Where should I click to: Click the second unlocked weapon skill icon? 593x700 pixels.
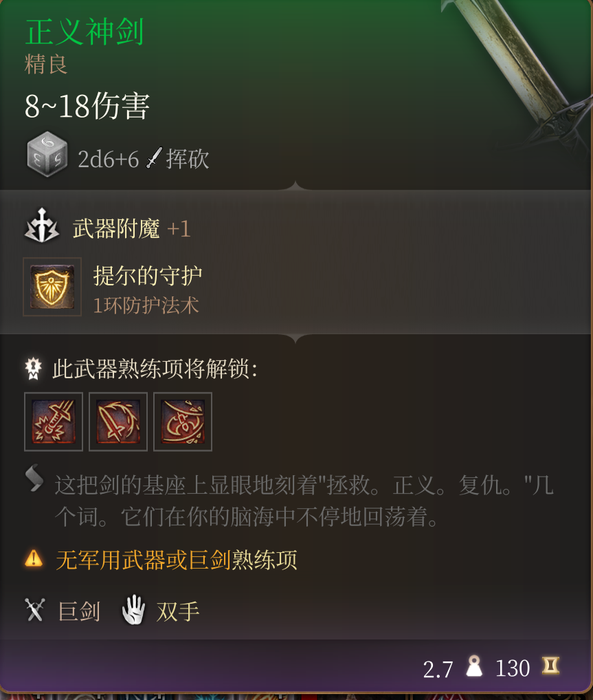coord(118,422)
